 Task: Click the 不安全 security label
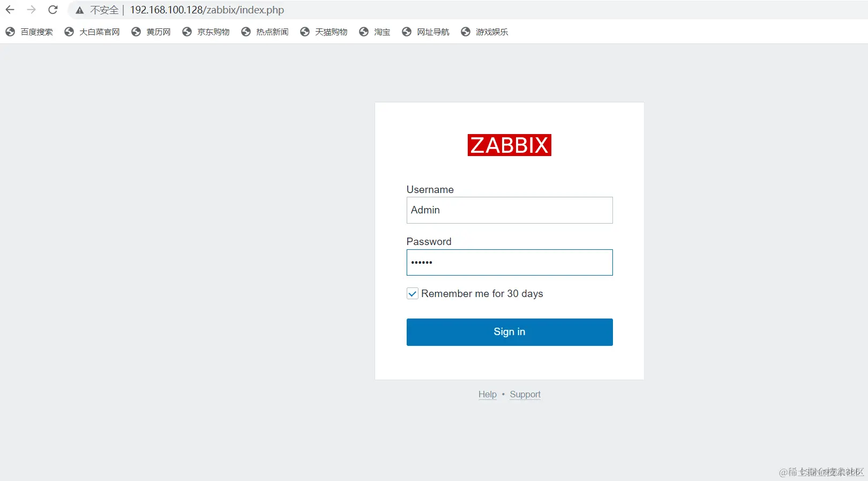point(104,10)
